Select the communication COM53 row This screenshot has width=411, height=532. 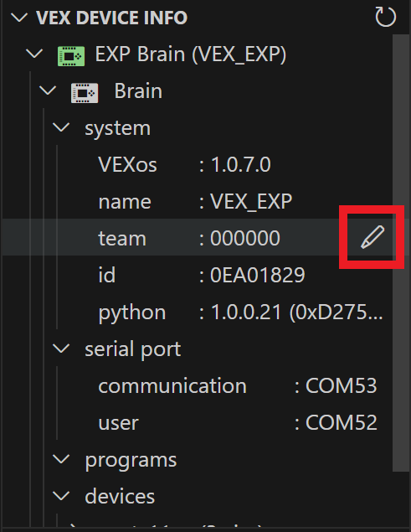(198, 385)
